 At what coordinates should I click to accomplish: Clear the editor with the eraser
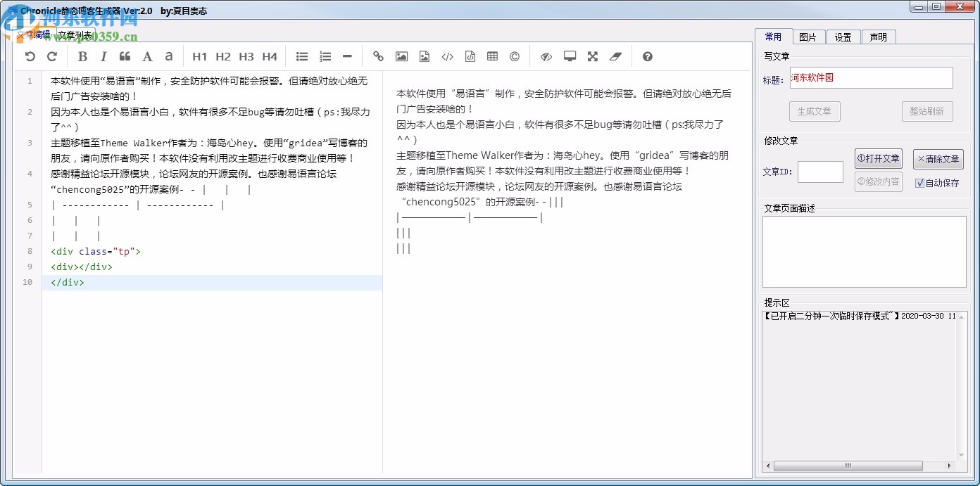tap(616, 56)
